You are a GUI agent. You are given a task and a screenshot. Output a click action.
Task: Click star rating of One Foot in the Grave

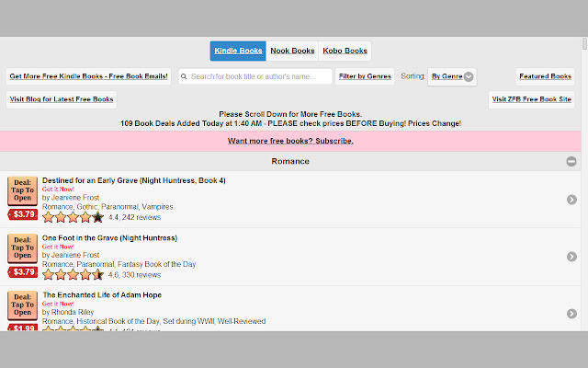[x=73, y=274]
